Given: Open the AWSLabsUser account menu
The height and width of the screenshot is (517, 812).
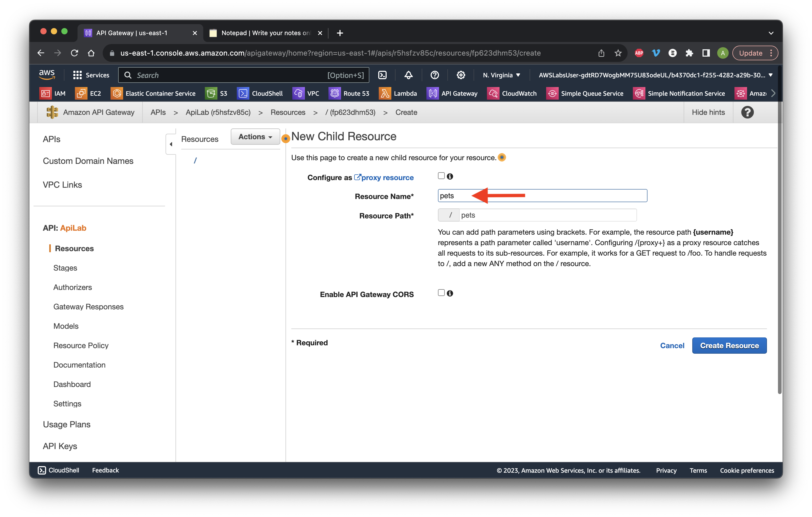Looking at the screenshot, I should click(x=656, y=75).
